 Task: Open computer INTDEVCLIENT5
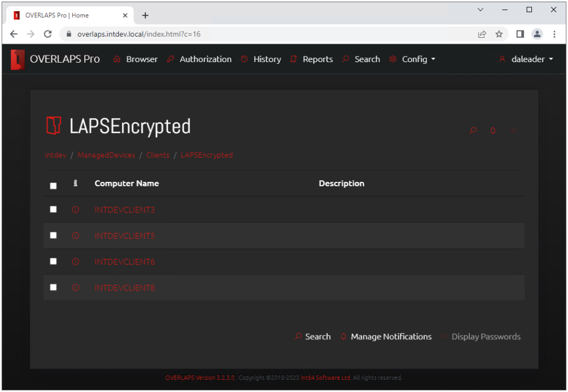coord(125,236)
